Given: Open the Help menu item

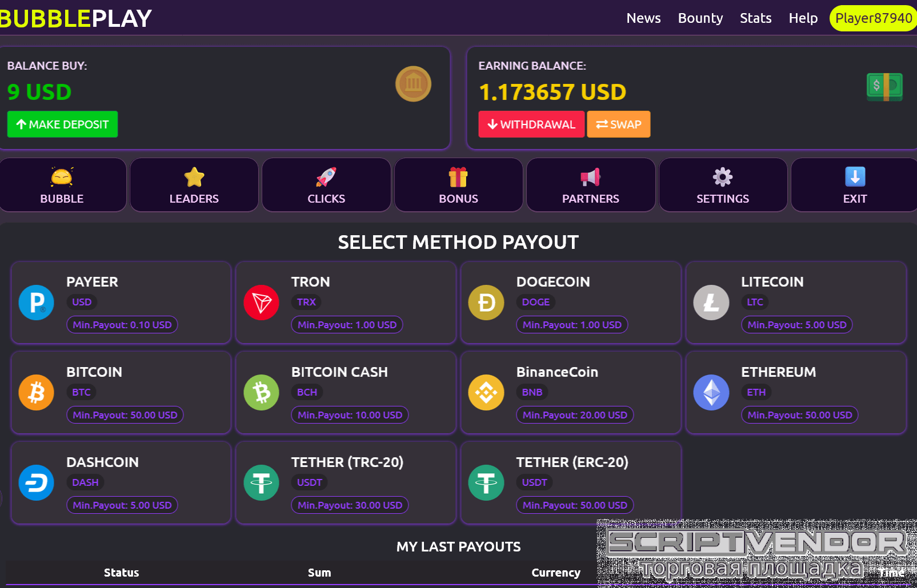Looking at the screenshot, I should point(803,18).
